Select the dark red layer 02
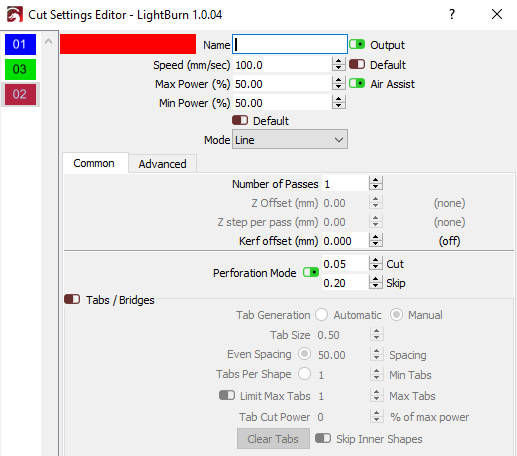Screen dimensions: 517x456 pos(20,94)
